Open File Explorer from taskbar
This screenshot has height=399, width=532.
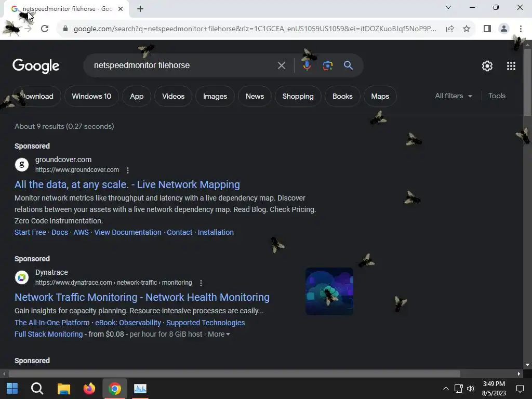[x=63, y=389]
